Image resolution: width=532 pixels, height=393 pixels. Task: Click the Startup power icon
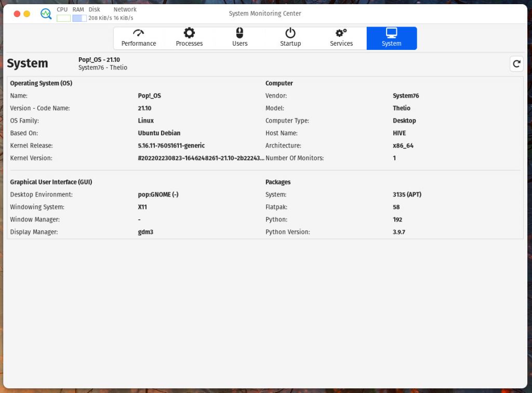coord(290,32)
